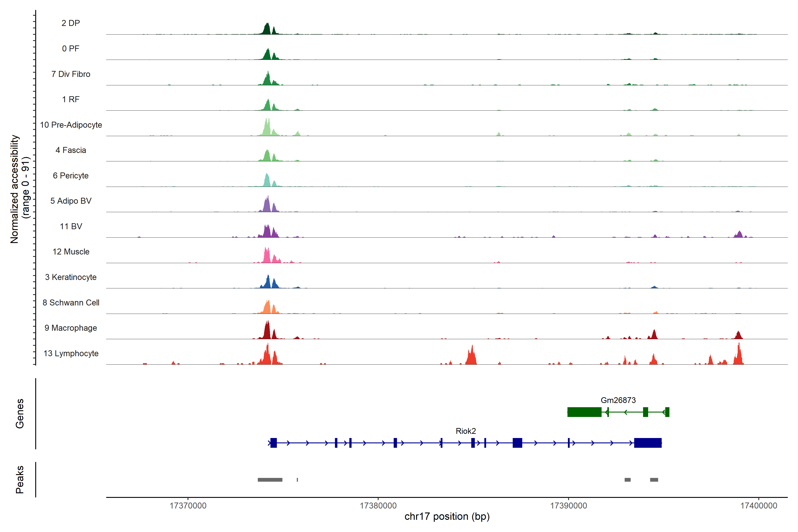Click the chr17 position axis title
The height and width of the screenshot is (532, 798).
[x=447, y=516]
